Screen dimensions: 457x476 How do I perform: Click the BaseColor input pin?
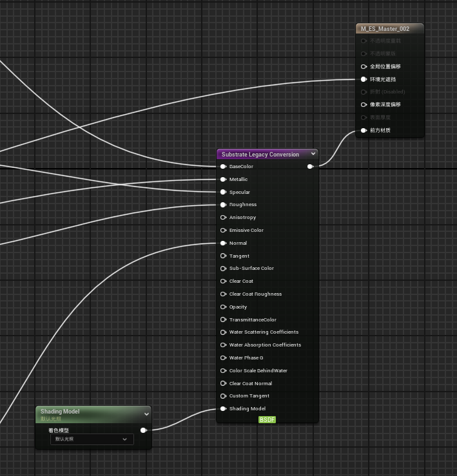tap(223, 167)
